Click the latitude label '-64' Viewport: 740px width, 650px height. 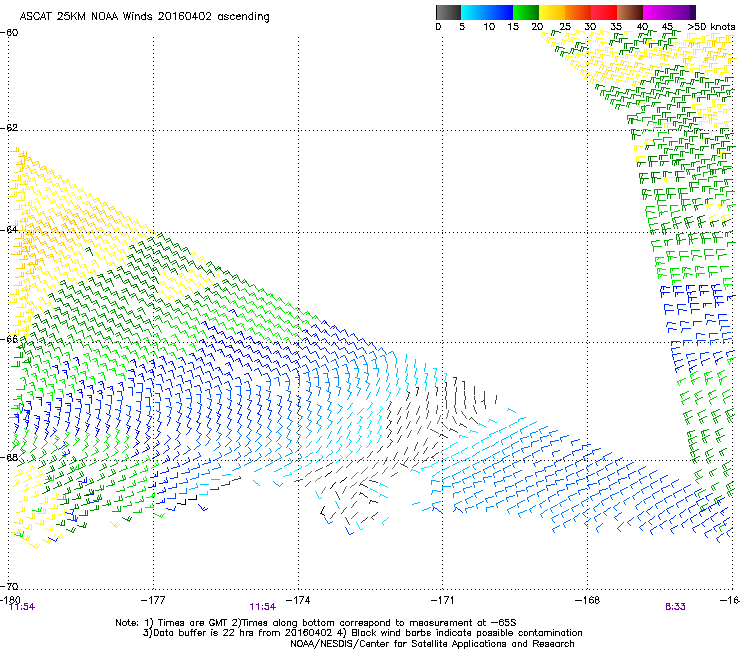pos(9,230)
